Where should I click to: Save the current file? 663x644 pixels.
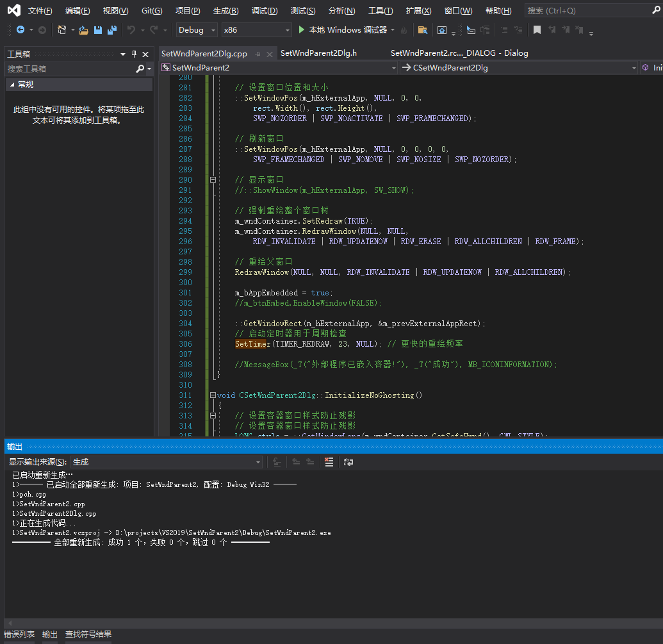tap(97, 29)
